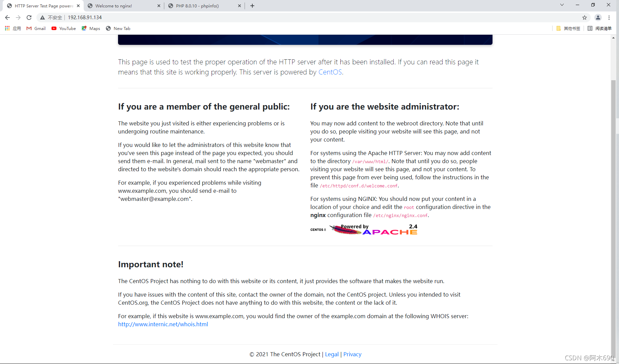Click the CentOS 8 logo
This screenshot has width=619, height=364.
[x=318, y=230]
